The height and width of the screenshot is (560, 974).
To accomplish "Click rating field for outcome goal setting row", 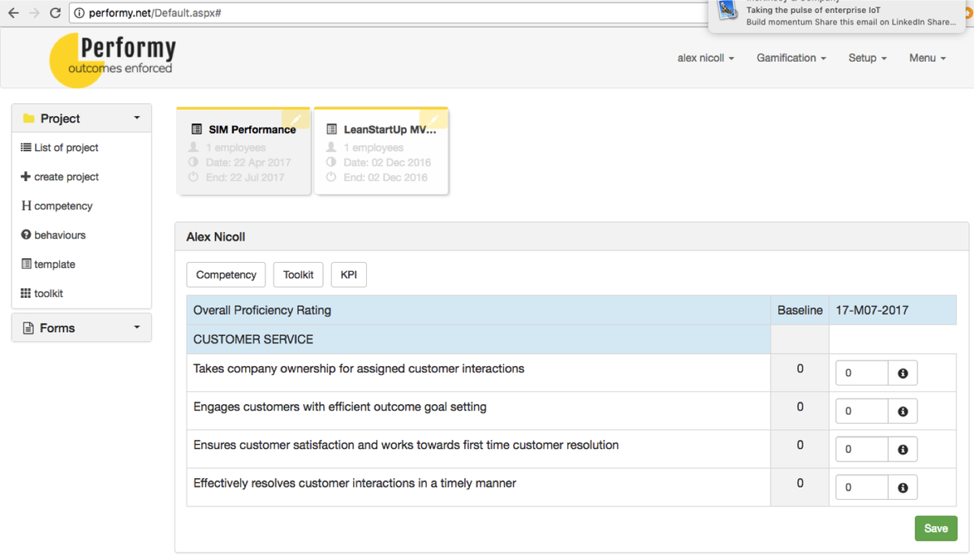I will 862,411.
